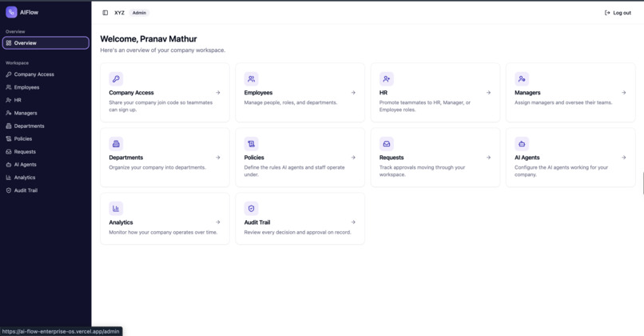Click the arrow on Policies card
Image resolution: width=644 pixels, height=336 pixels.
pyautogui.click(x=353, y=158)
